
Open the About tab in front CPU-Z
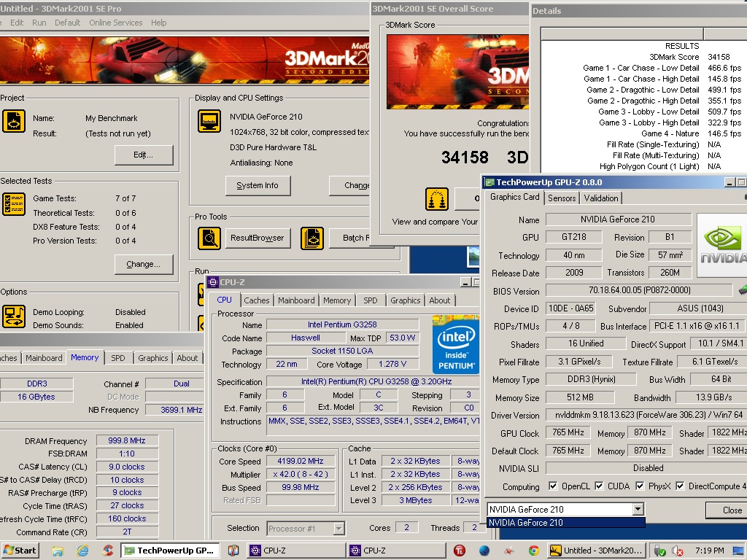click(x=439, y=300)
